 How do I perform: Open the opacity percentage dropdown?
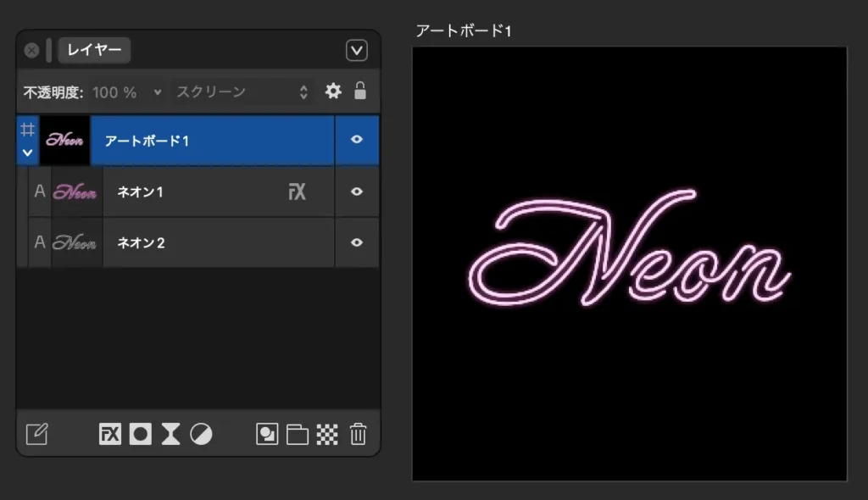[157, 91]
